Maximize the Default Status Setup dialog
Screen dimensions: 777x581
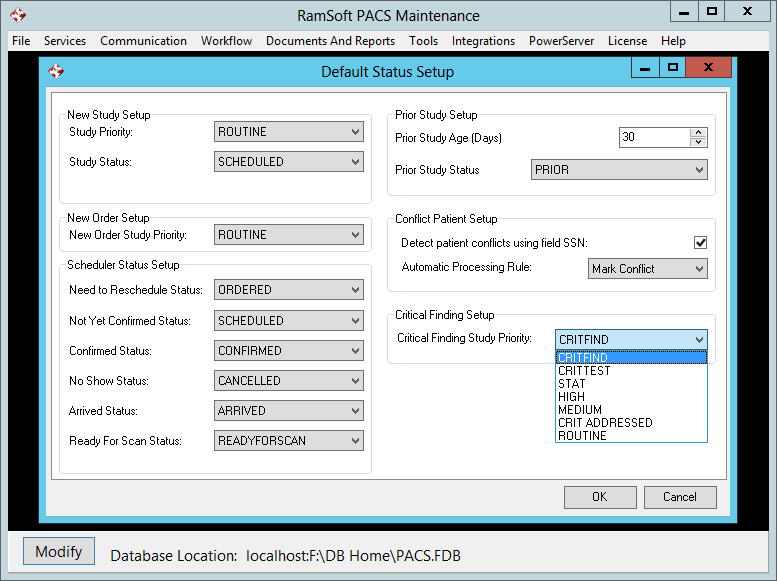point(673,68)
